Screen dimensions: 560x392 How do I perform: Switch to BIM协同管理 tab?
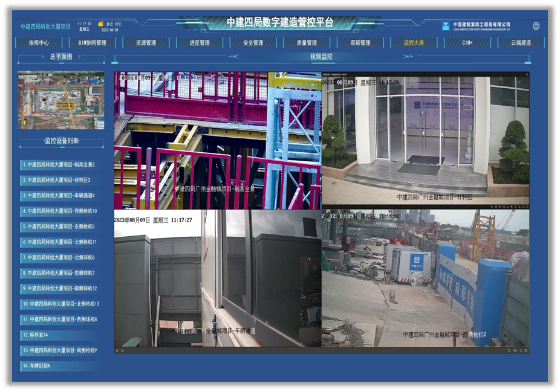(x=93, y=43)
